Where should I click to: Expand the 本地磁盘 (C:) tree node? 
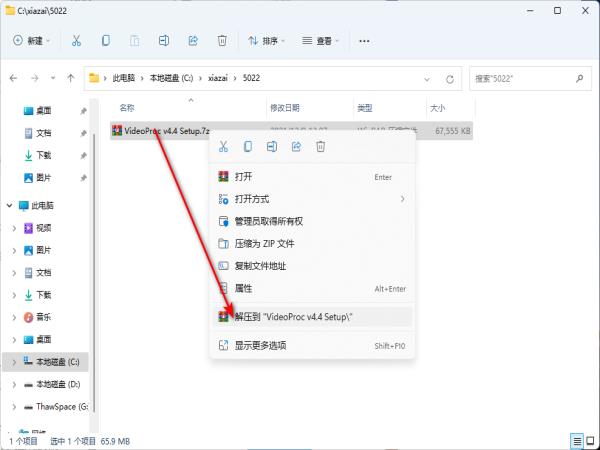click(x=14, y=362)
